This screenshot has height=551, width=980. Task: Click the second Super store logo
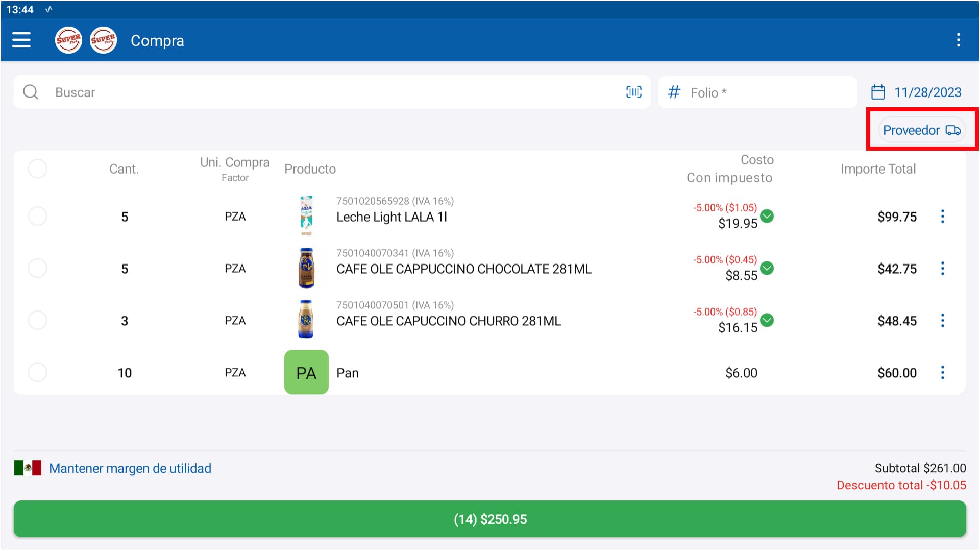[103, 40]
